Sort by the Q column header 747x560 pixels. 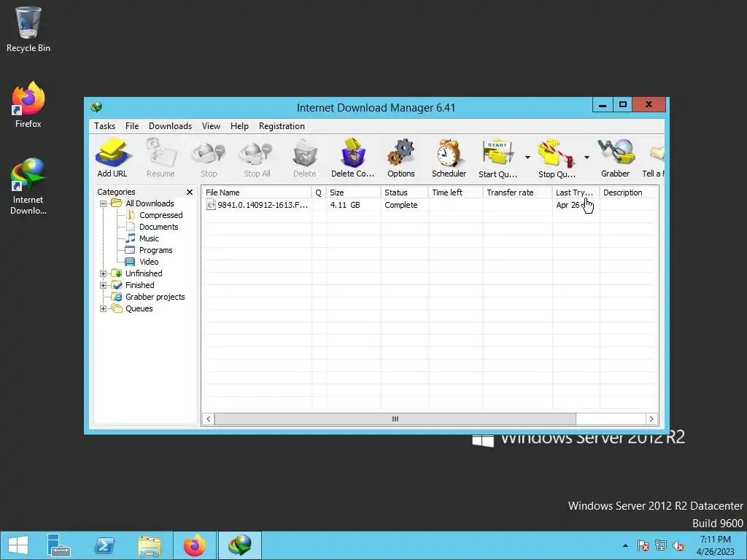pyautogui.click(x=319, y=192)
